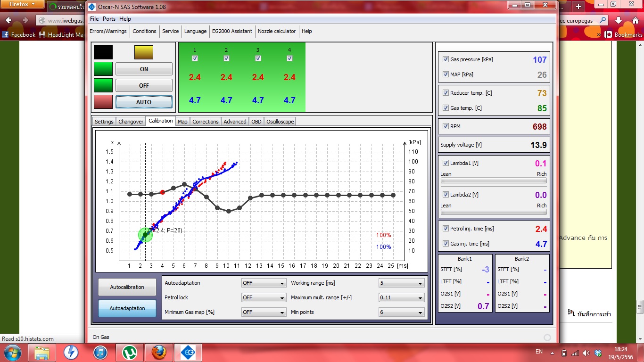
Task: Show hidden system tray icons
Action: coord(552,353)
